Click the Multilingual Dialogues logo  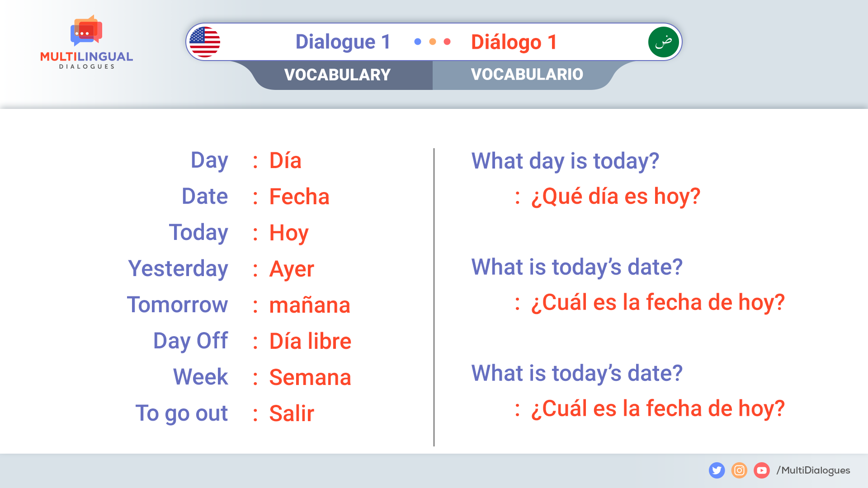[x=86, y=42]
